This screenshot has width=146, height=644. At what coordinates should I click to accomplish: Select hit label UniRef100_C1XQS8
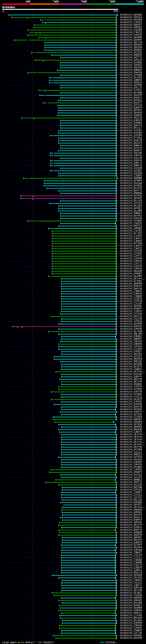pos(131,417)
